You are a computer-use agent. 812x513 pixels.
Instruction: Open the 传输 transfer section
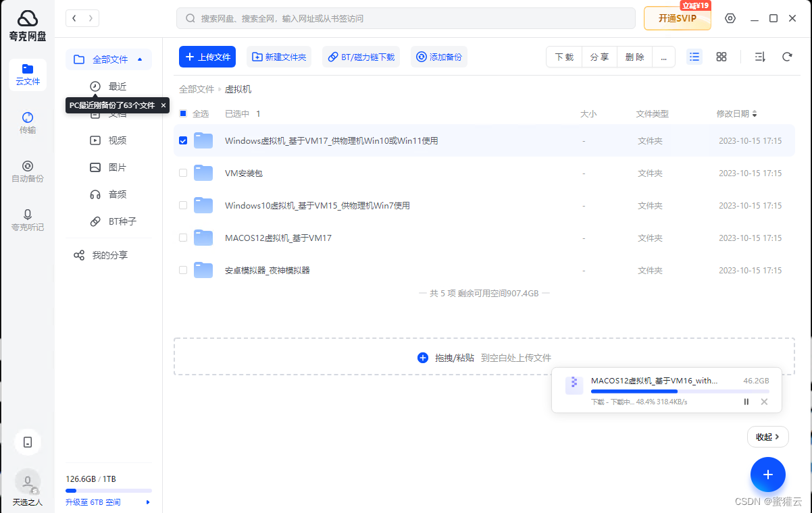pos(28,123)
